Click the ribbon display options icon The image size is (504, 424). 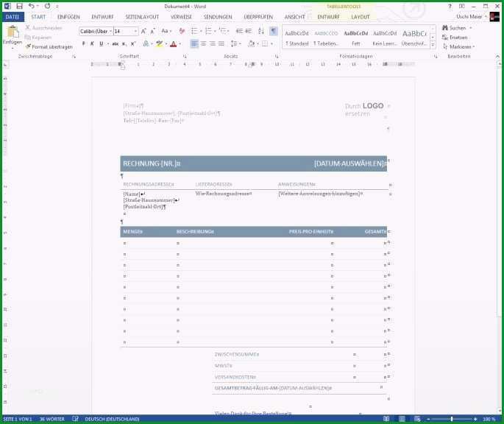[462, 6]
